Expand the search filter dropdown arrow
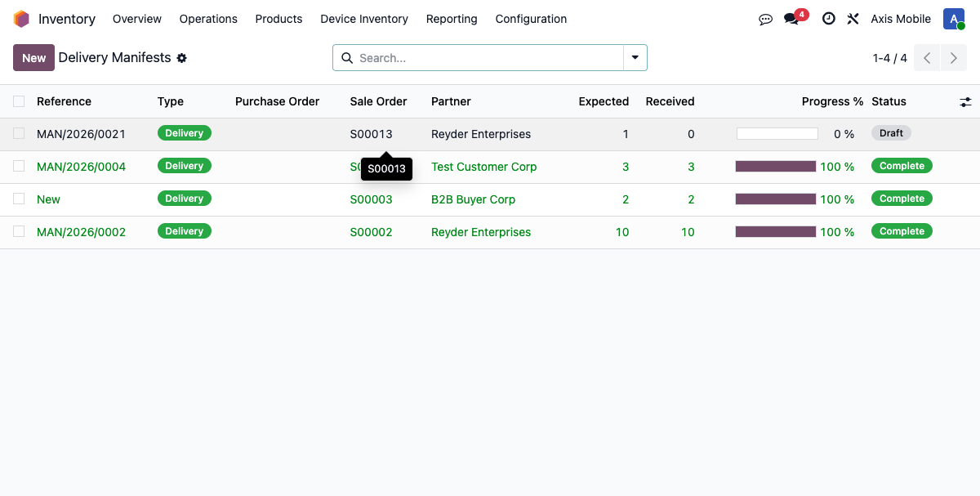980x496 pixels. tap(635, 58)
